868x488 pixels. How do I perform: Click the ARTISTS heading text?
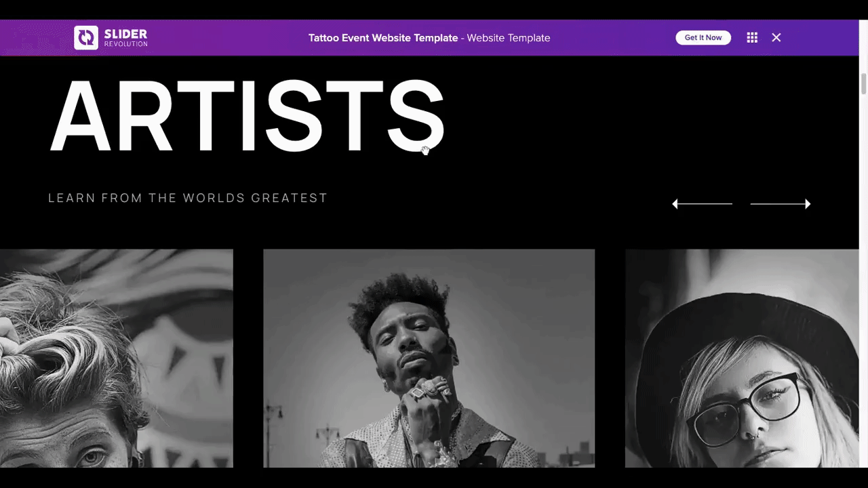[x=247, y=117]
